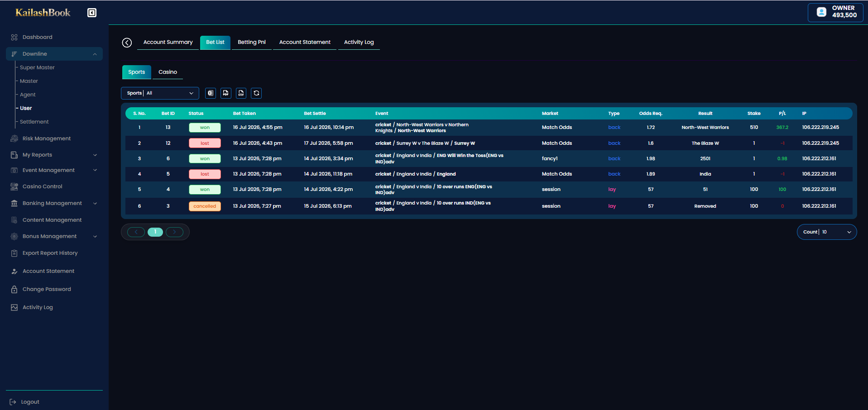The width and height of the screenshot is (868, 410).
Task: Open the top Activity Log tab
Action: tap(359, 42)
